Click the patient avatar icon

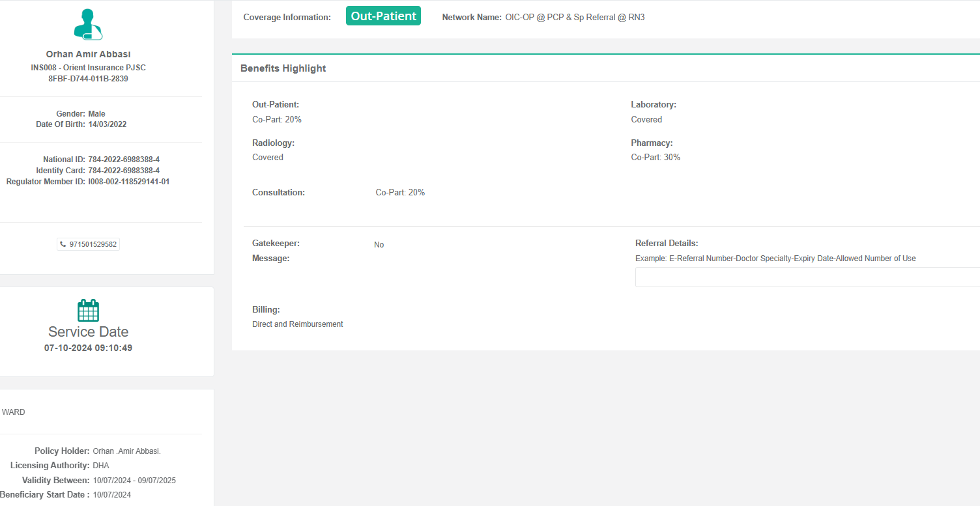point(88,25)
